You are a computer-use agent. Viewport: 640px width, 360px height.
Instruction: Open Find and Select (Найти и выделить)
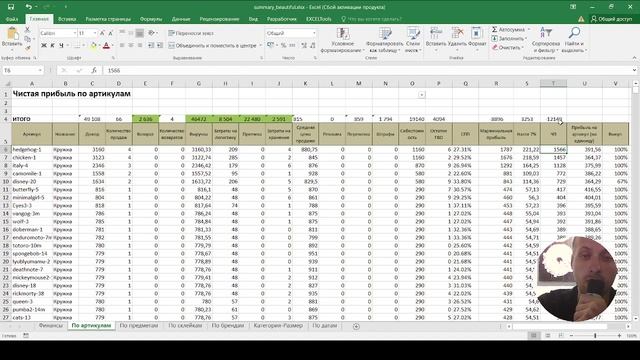click(574, 40)
